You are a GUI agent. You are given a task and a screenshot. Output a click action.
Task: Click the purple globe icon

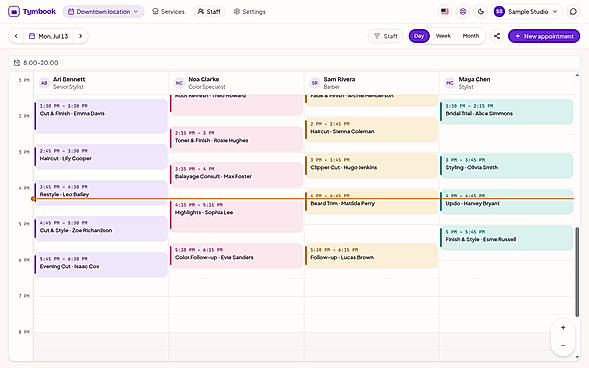tap(463, 12)
